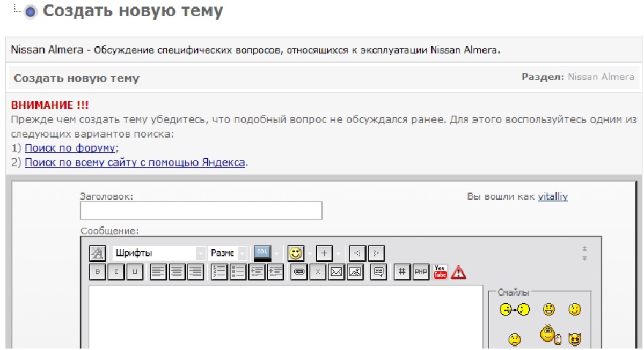Increase editor height down arrows
The width and height of the screenshot is (644, 350).
[585, 258]
